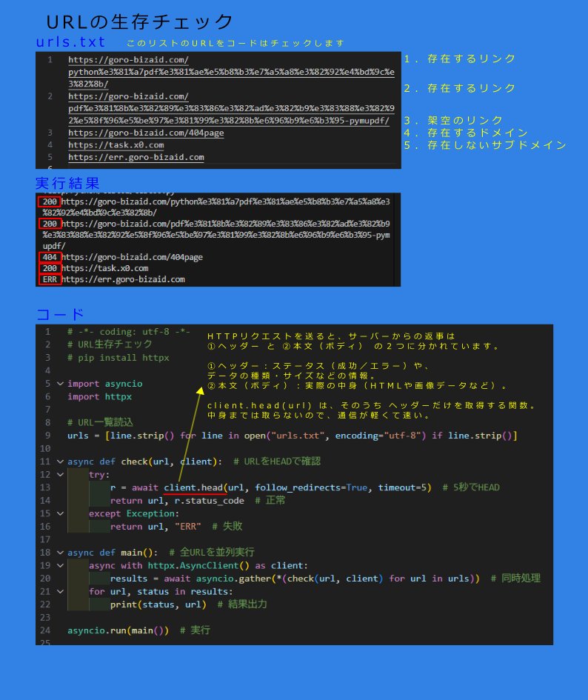This screenshot has height=700, width=588.
Task: Click the 'import httpx' code line
Action: 99,396
